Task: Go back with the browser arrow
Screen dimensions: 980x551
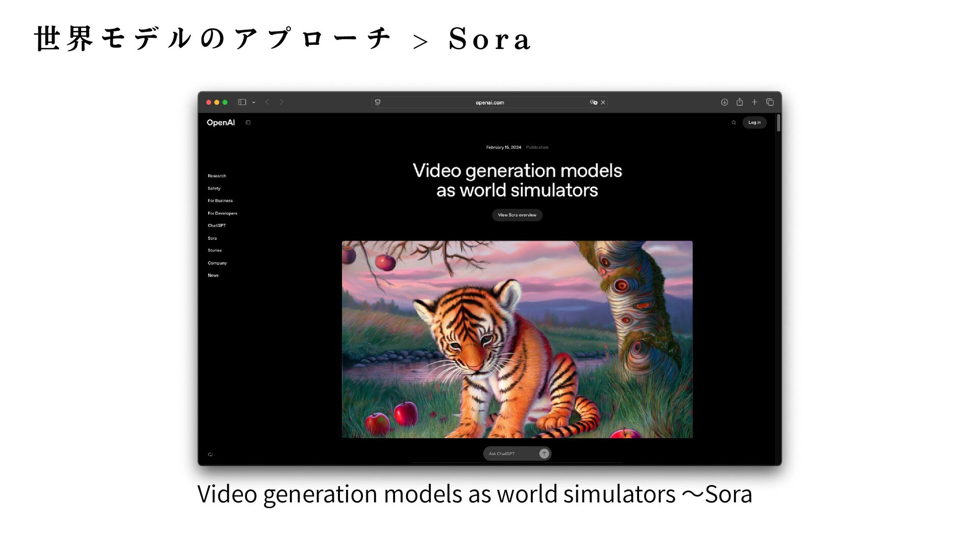Action: tap(267, 102)
